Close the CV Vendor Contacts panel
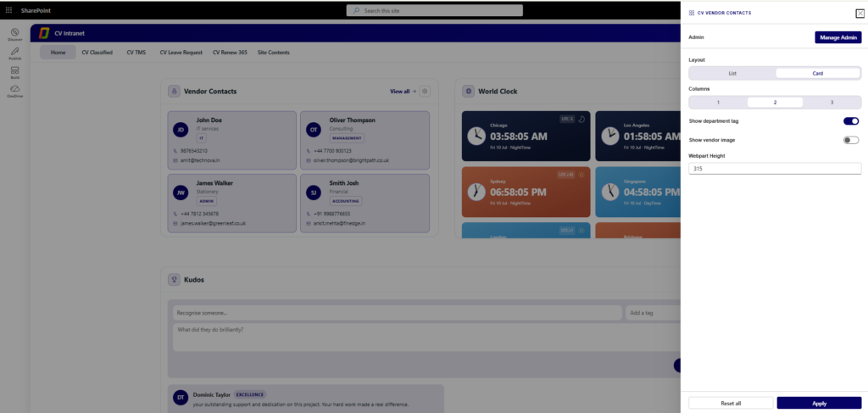Image resolution: width=868 pixels, height=413 pixels. tap(860, 14)
